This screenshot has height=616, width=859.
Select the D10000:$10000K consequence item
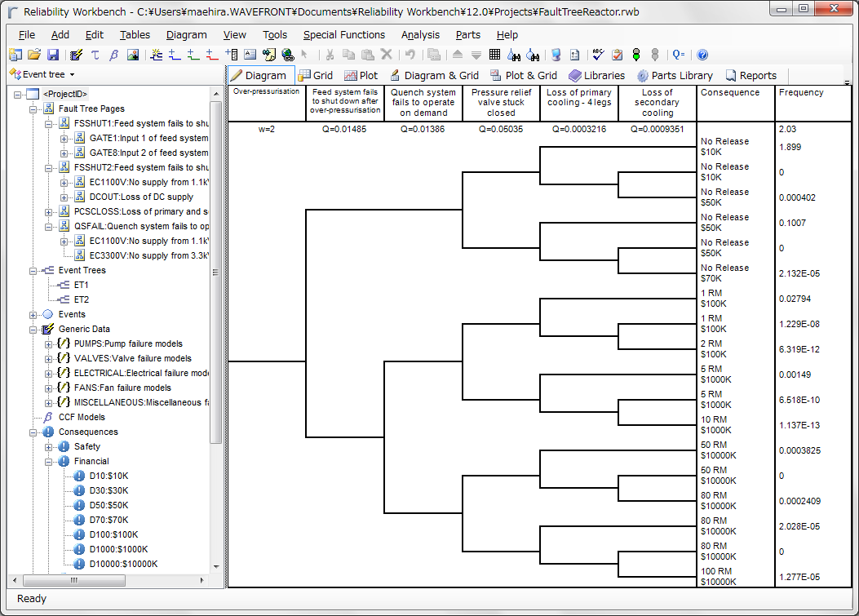124,564
